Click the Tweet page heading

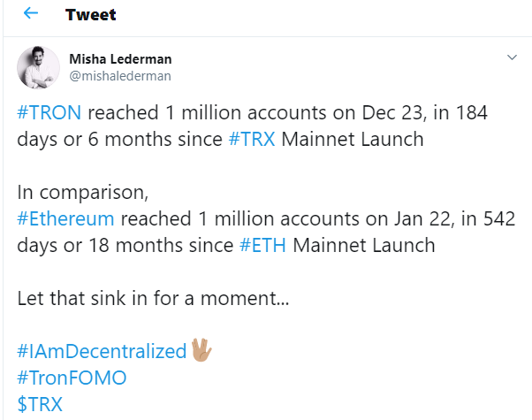pos(91,15)
